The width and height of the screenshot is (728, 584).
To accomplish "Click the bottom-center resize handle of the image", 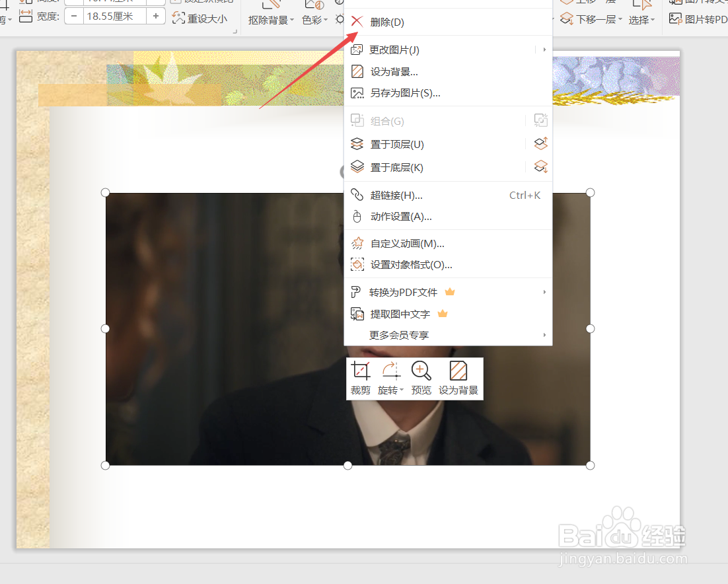I will click(x=347, y=465).
